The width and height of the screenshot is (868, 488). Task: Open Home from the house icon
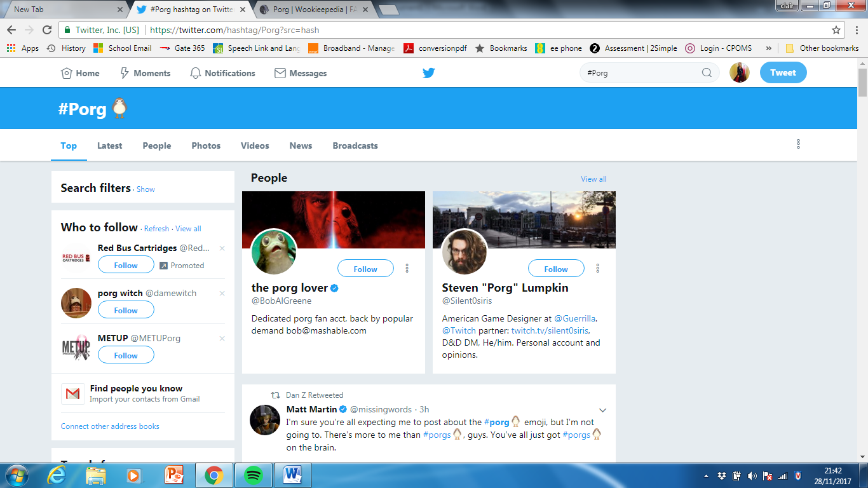click(80, 73)
